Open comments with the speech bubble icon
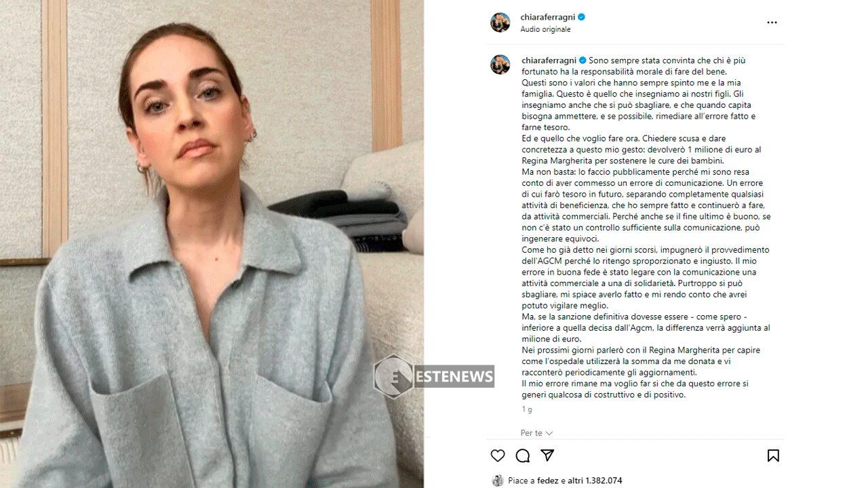This screenshot has height=488, width=868. 523,455
